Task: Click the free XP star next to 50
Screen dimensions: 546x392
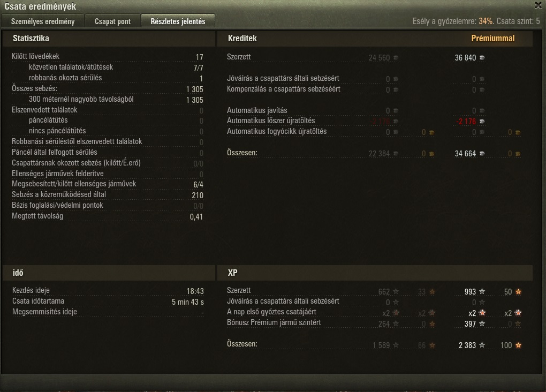Action: coord(519,291)
